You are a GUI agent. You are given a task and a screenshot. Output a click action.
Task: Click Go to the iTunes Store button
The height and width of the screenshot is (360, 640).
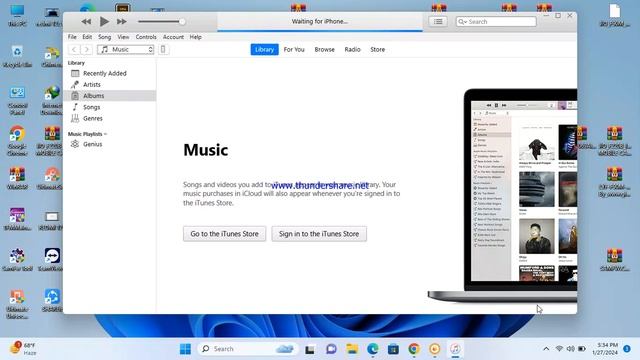point(224,234)
